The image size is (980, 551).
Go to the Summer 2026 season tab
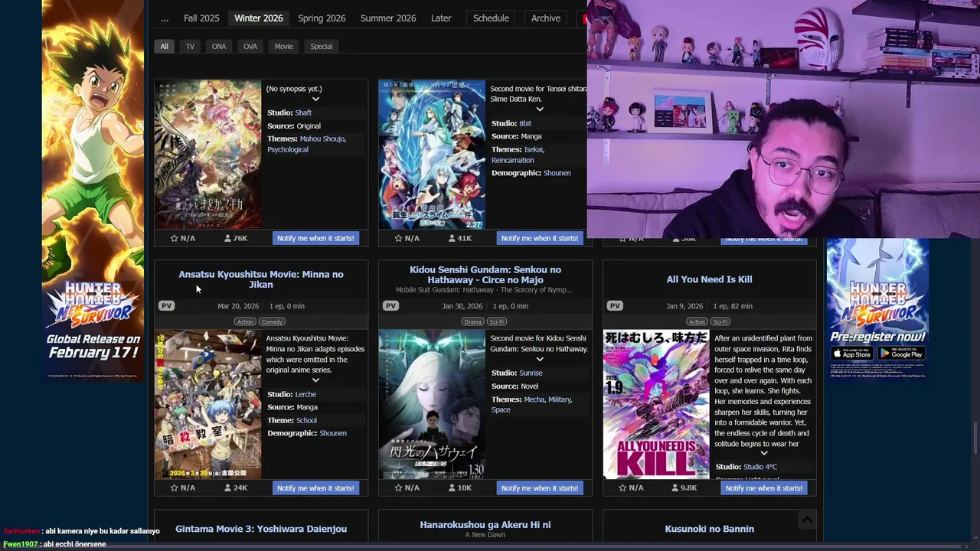(x=388, y=18)
